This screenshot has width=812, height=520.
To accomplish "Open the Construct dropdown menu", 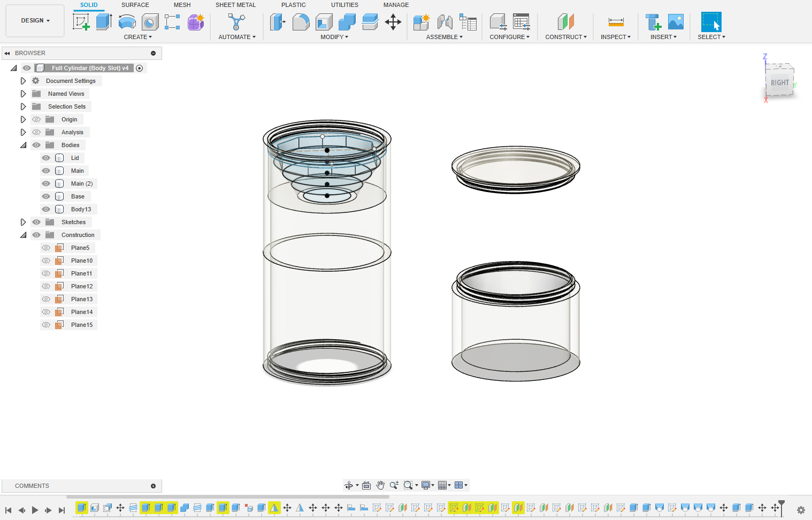I will coord(566,37).
